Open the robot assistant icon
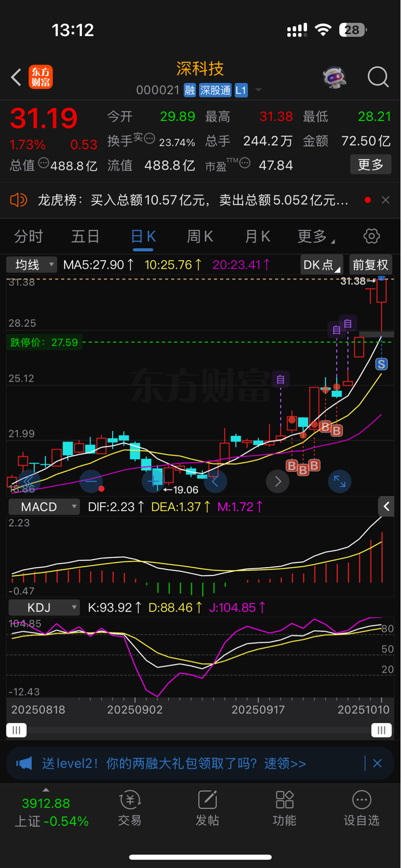The height and width of the screenshot is (868, 401). pos(334,77)
